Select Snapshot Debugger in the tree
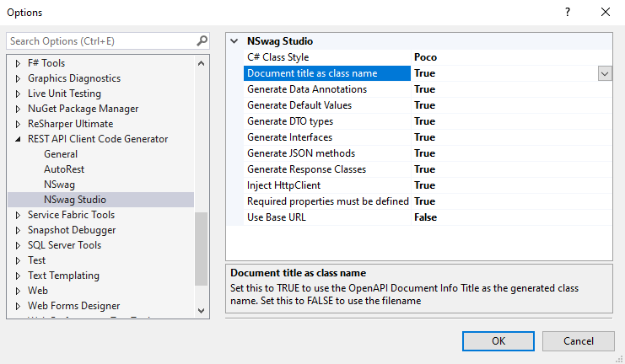The width and height of the screenshot is (625, 364). pyautogui.click(x=72, y=230)
